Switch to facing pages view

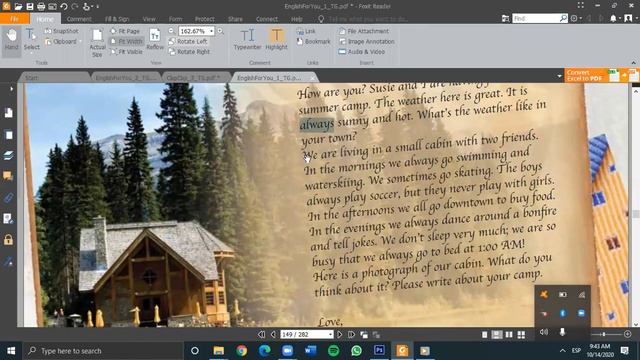click(509, 335)
